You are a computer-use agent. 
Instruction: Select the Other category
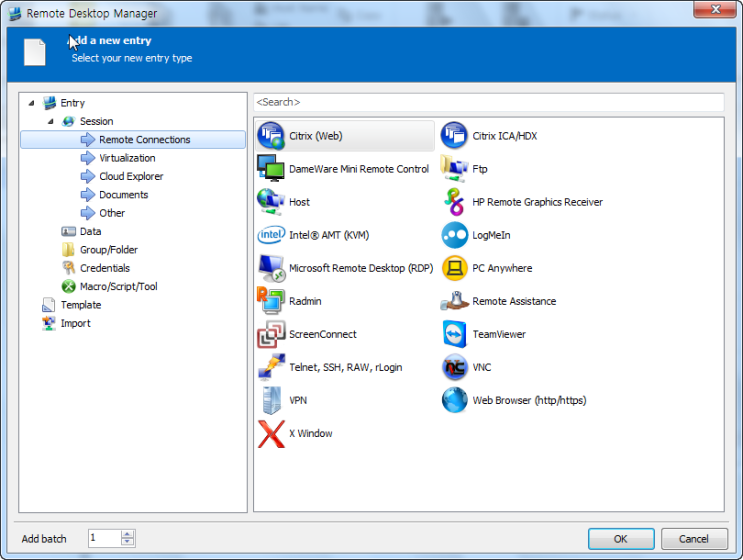point(112,213)
